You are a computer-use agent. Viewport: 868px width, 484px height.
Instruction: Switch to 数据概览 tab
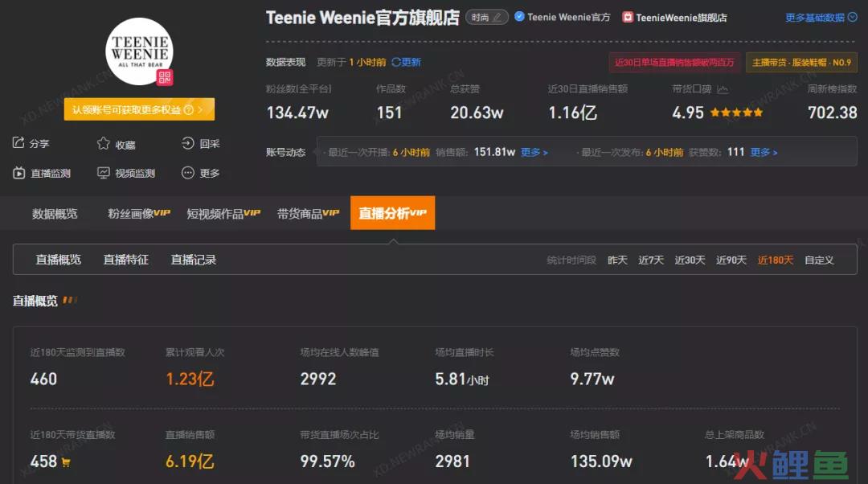pos(55,214)
